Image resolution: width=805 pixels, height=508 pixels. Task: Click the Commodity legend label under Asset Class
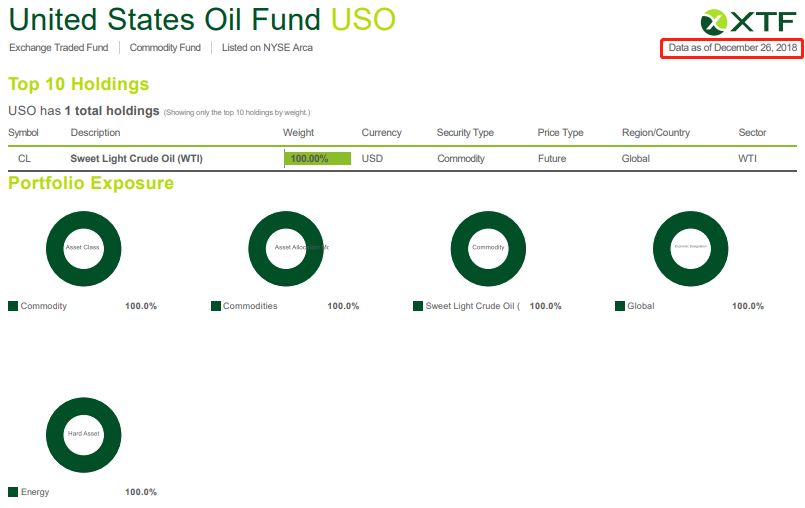(44, 306)
